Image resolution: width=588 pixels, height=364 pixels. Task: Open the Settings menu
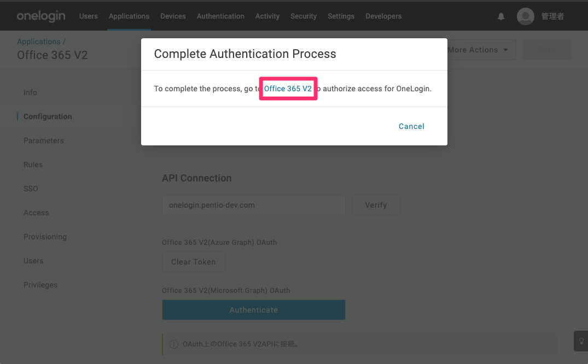tap(341, 16)
